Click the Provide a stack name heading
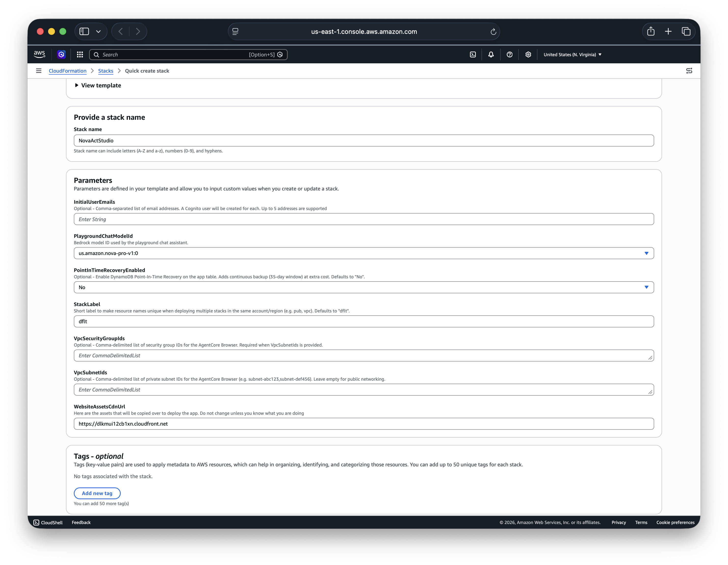Image resolution: width=728 pixels, height=565 pixels. point(109,117)
